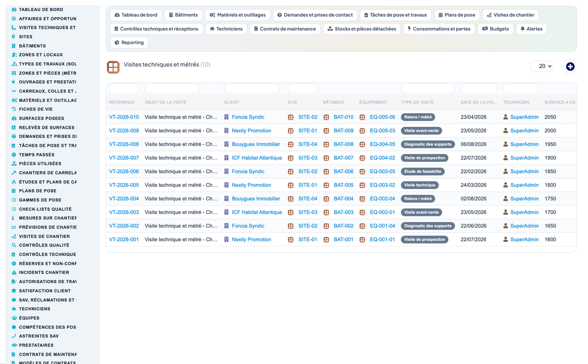Open Contrôles techniques et réceptions tab

point(156,29)
